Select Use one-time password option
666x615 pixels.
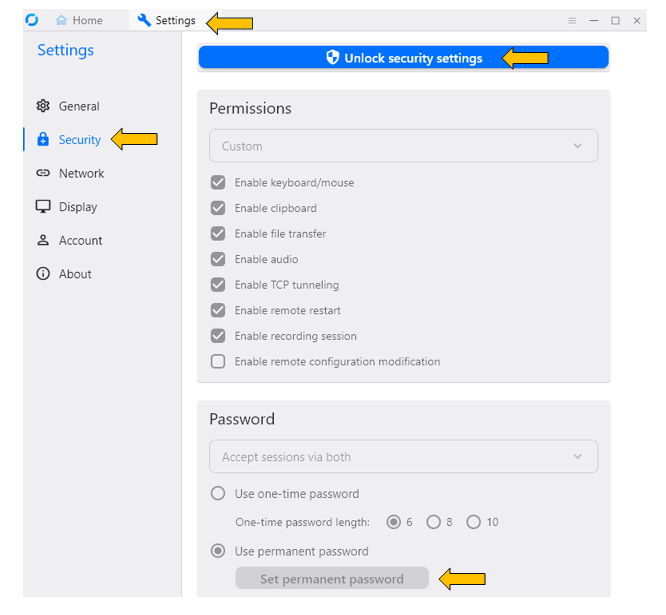(x=218, y=493)
